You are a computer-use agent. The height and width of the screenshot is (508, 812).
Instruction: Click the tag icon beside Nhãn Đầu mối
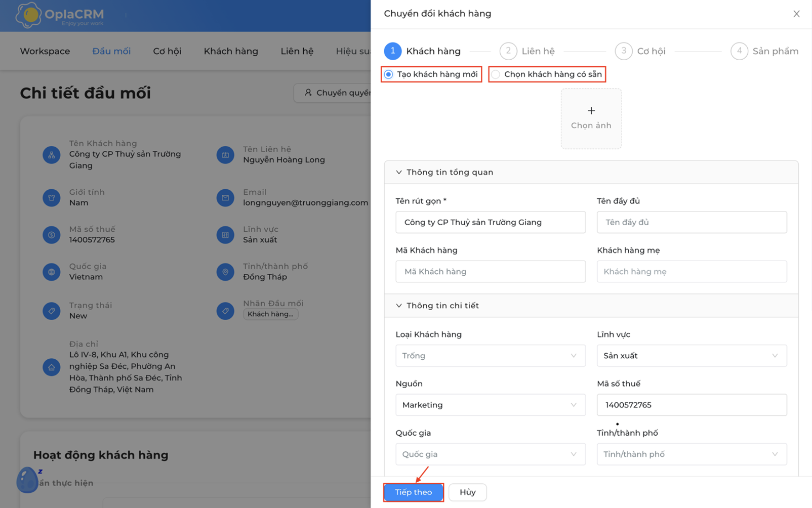click(x=225, y=311)
